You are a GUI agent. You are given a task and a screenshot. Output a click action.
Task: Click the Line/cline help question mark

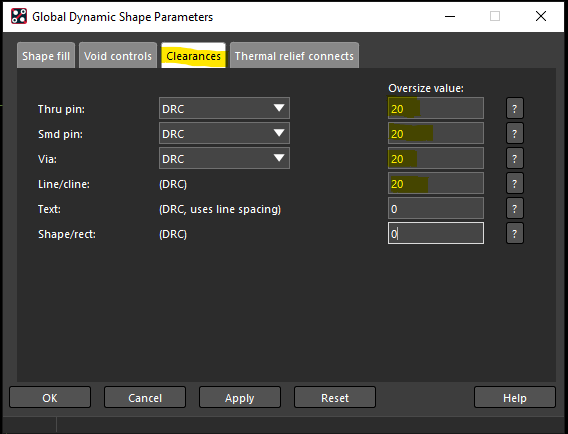click(x=514, y=183)
